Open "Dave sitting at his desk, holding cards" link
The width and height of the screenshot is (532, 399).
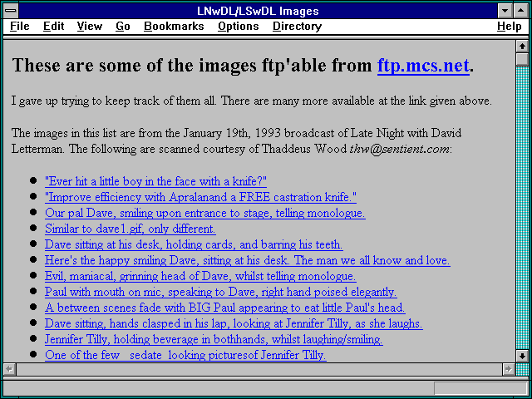click(x=194, y=244)
